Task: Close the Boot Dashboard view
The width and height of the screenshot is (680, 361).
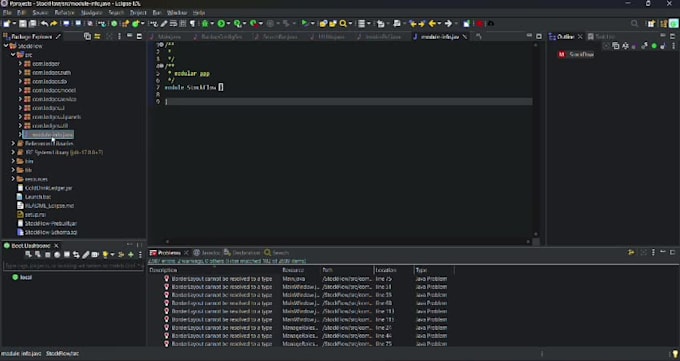Action: [56, 246]
